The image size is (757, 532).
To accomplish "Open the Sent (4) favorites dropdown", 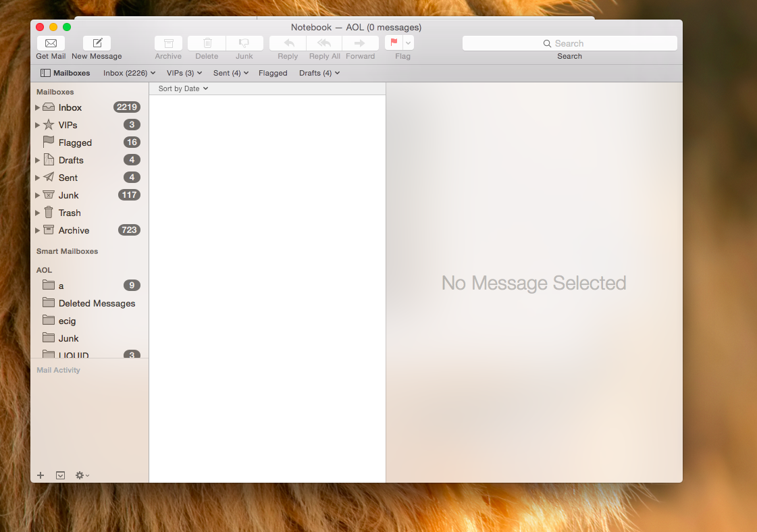I will pos(231,73).
